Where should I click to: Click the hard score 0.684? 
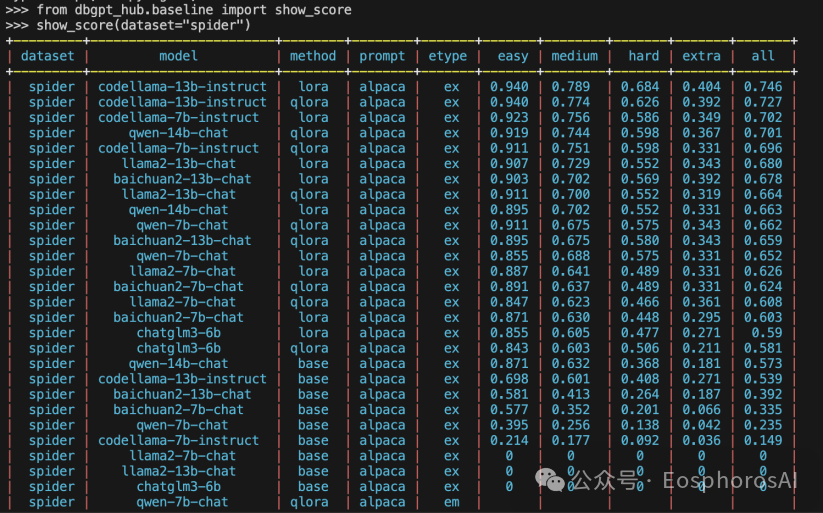pos(640,86)
